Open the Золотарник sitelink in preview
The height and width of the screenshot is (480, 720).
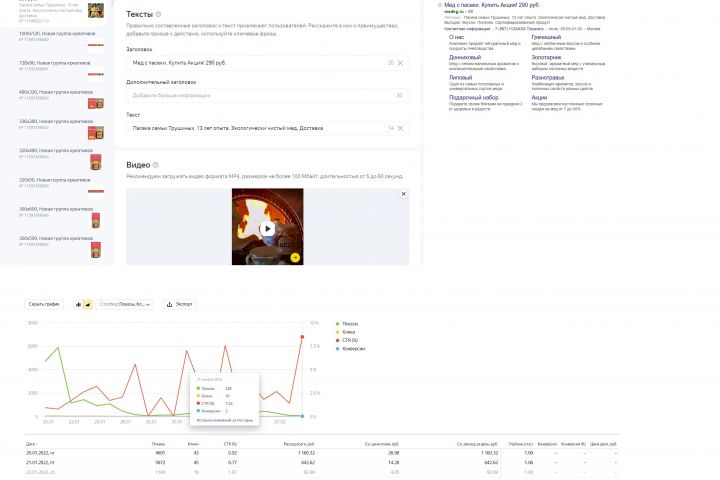546,57
